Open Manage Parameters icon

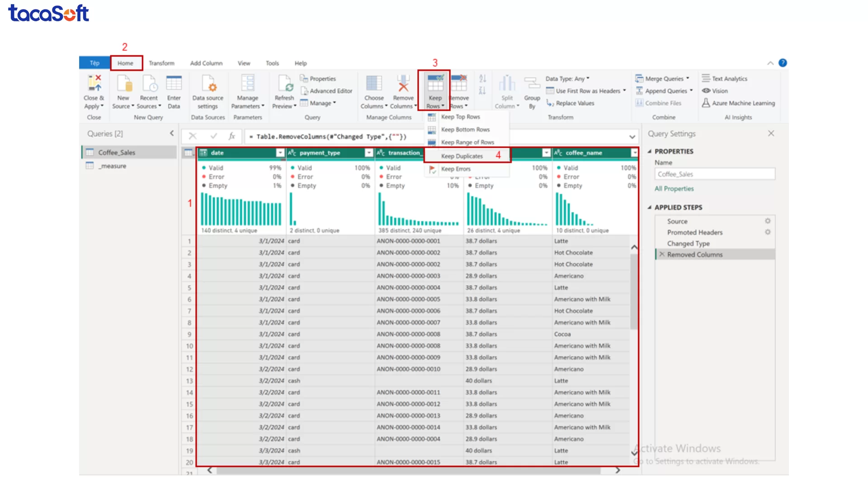coord(248,84)
